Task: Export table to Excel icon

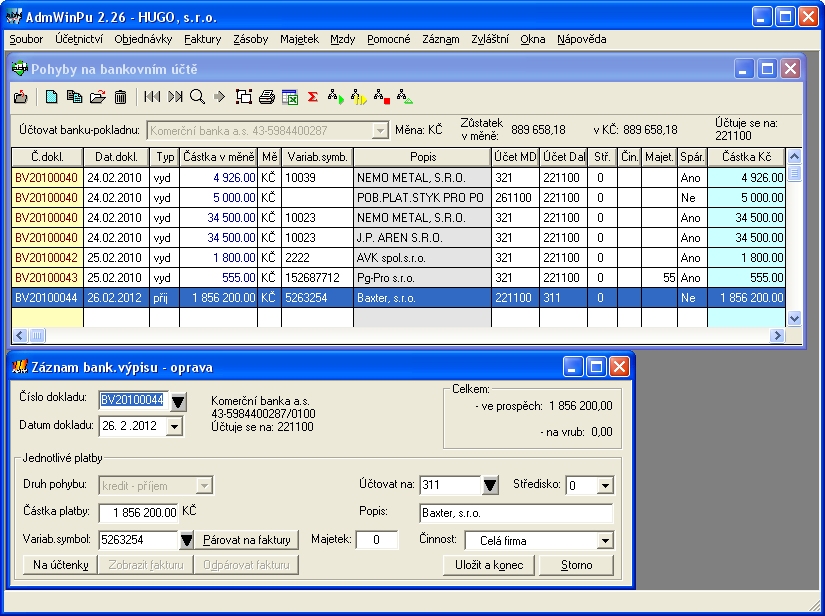Action: pyautogui.click(x=290, y=97)
